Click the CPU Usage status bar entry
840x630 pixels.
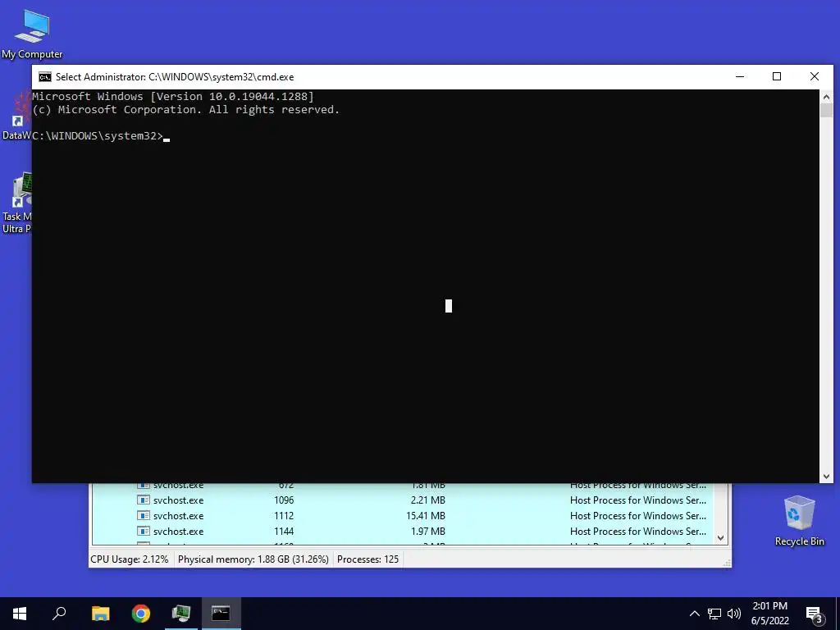point(130,559)
